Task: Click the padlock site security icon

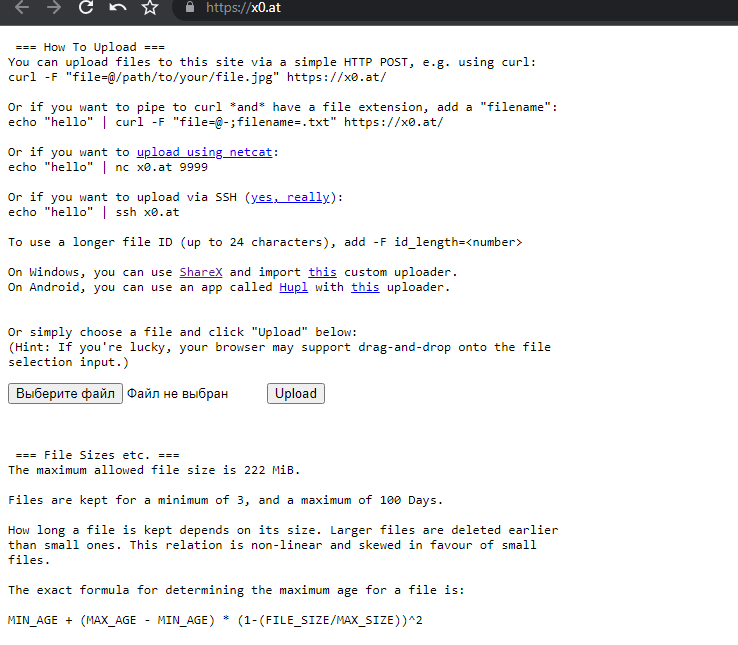Action: point(188,8)
